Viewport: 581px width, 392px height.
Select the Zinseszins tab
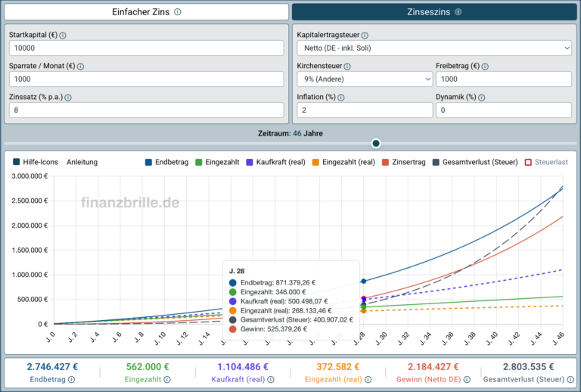point(434,12)
